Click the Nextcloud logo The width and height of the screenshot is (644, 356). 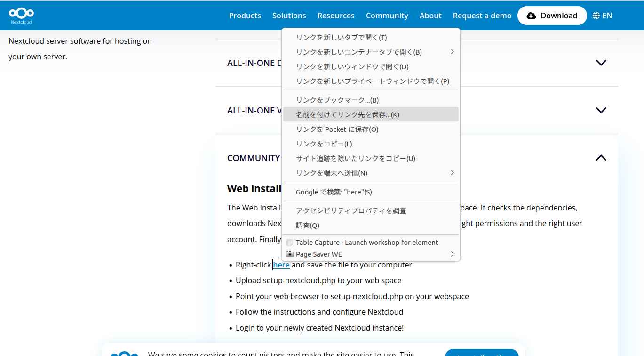click(21, 16)
